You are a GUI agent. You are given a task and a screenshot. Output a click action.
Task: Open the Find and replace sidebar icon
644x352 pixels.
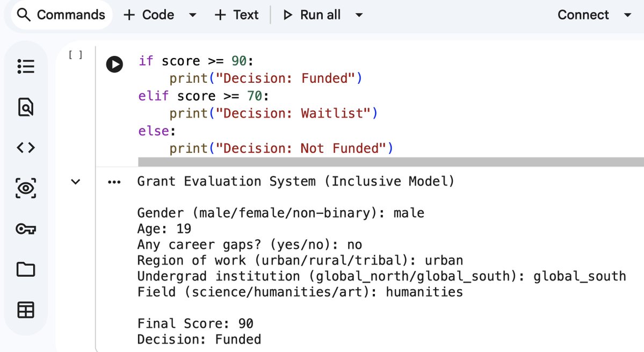[26, 107]
